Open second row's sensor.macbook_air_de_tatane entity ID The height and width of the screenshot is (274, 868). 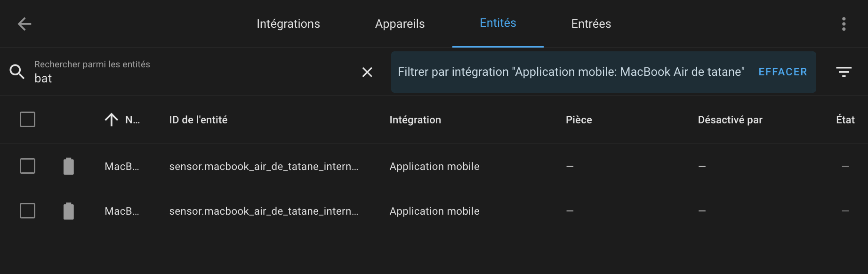(x=264, y=211)
